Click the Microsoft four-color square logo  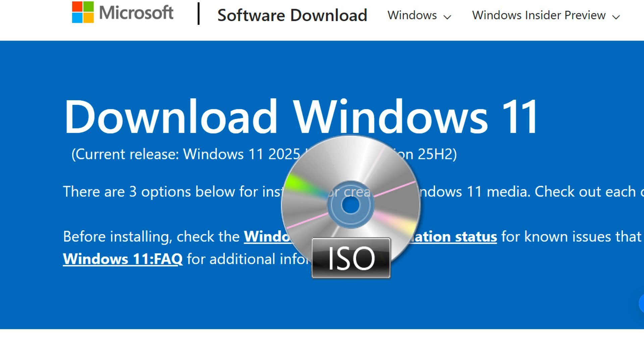[83, 12]
